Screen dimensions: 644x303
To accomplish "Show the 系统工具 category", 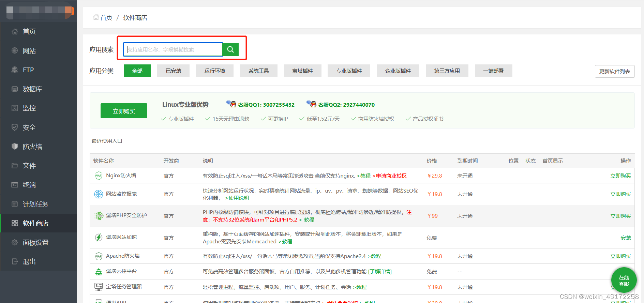I will [x=259, y=71].
